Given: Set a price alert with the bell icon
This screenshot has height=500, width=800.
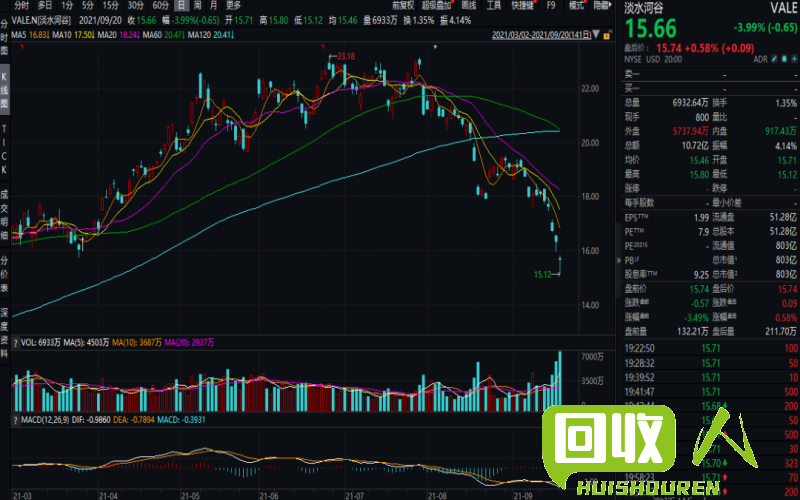Looking at the screenshot, I should coord(784,59).
